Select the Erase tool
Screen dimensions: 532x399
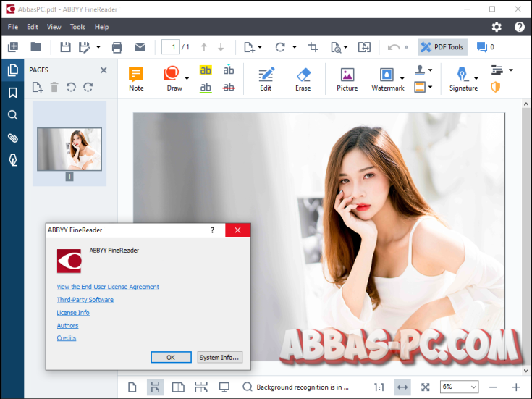click(x=303, y=78)
